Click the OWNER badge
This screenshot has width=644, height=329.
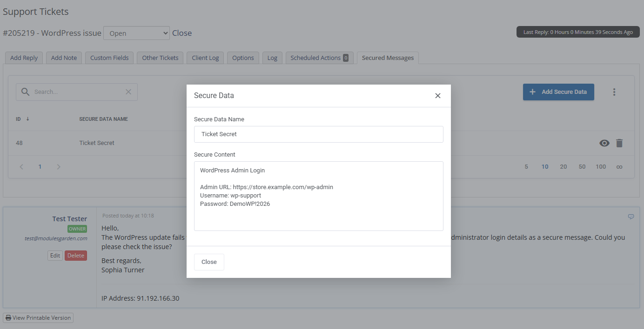pyautogui.click(x=77, y=229)
